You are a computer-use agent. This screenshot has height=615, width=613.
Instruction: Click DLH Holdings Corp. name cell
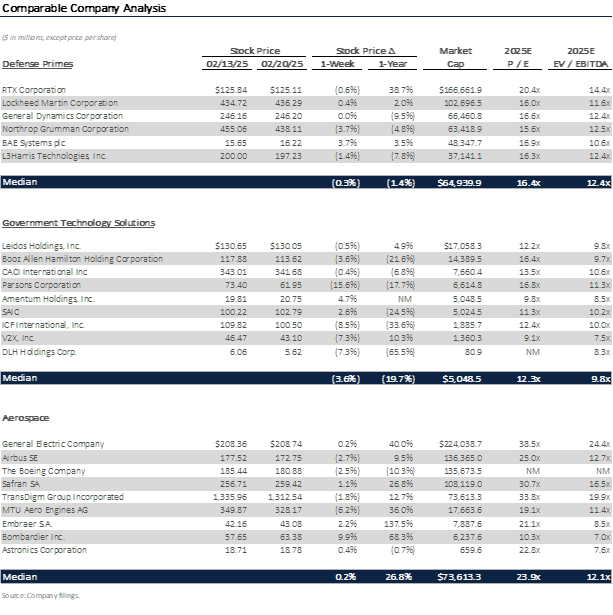pyautogui.click(x=39, y=352)
